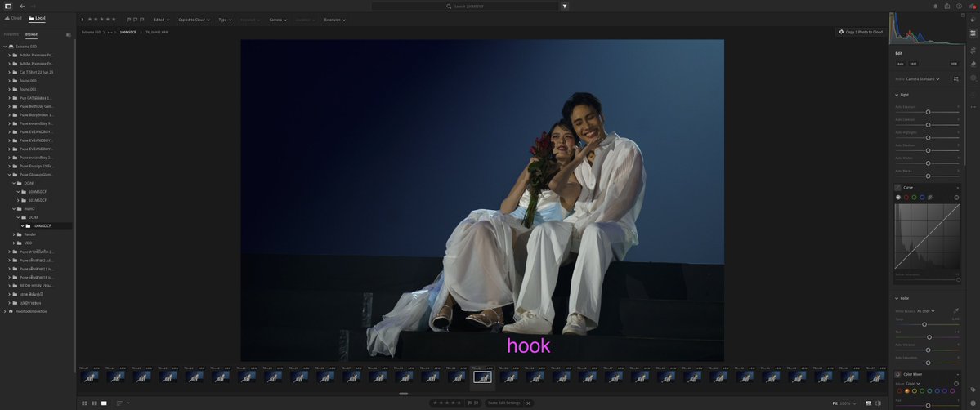Viewport: 980px width, 410px height.
Task: Toggle the first flag filter in toolbar
Action: pyautogui.click(x=129, y=20)
